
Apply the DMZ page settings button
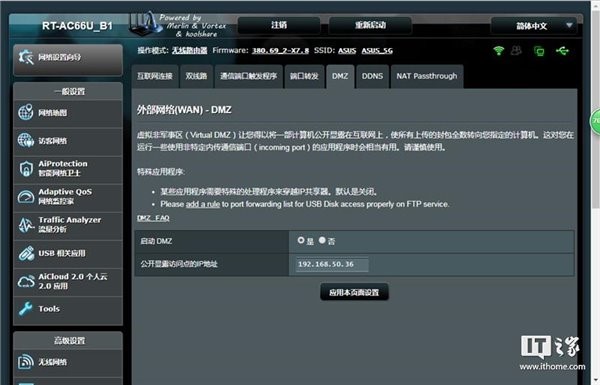pos(354,292)
